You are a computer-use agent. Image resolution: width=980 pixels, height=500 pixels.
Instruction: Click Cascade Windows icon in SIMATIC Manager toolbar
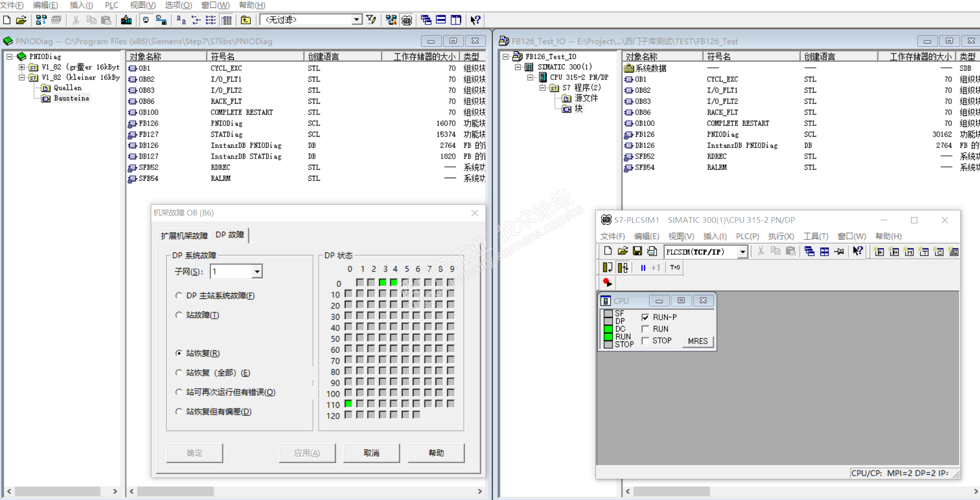point(426,20)
